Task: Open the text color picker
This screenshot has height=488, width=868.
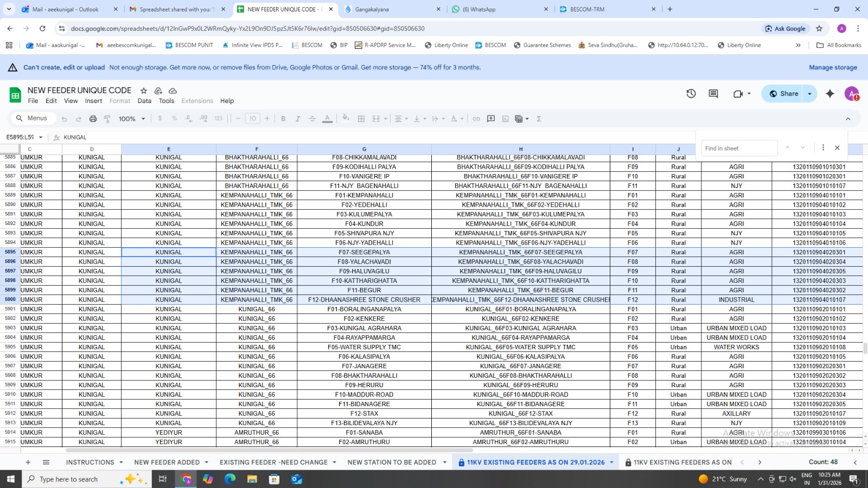Action: coord(327,119)
